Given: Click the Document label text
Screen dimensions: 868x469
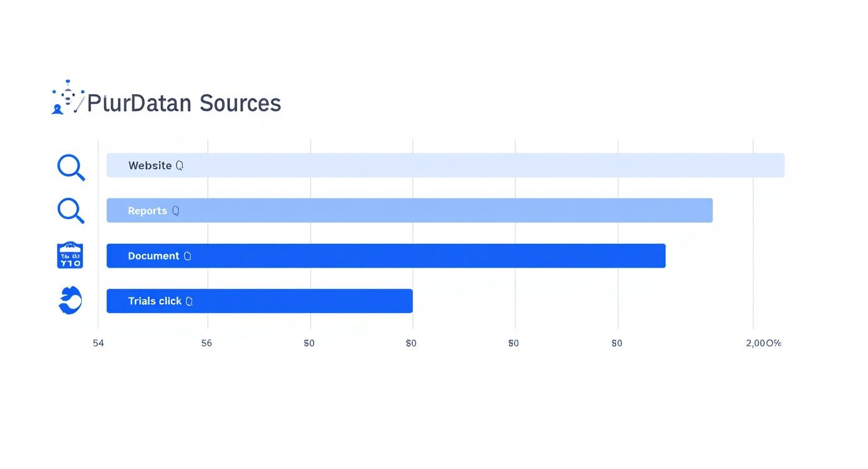Looking at the screenshot, I should (x=153, y=256).
